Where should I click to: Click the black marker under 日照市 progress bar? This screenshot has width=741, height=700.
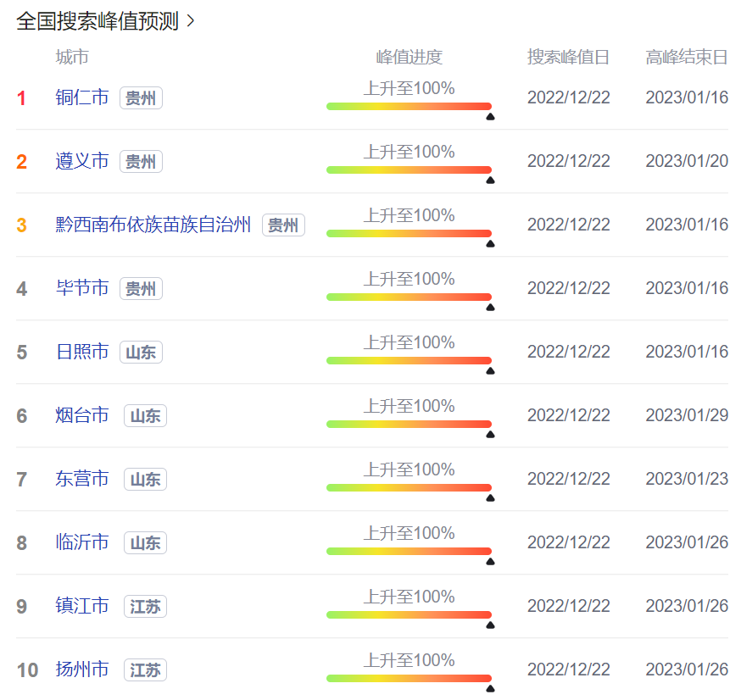pos(491,371)
